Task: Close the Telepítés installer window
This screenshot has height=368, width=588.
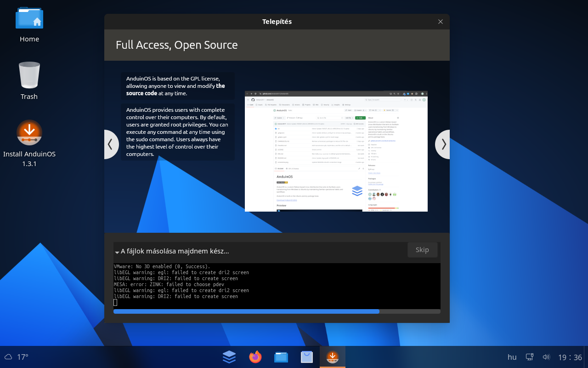Action: point(441,22)
